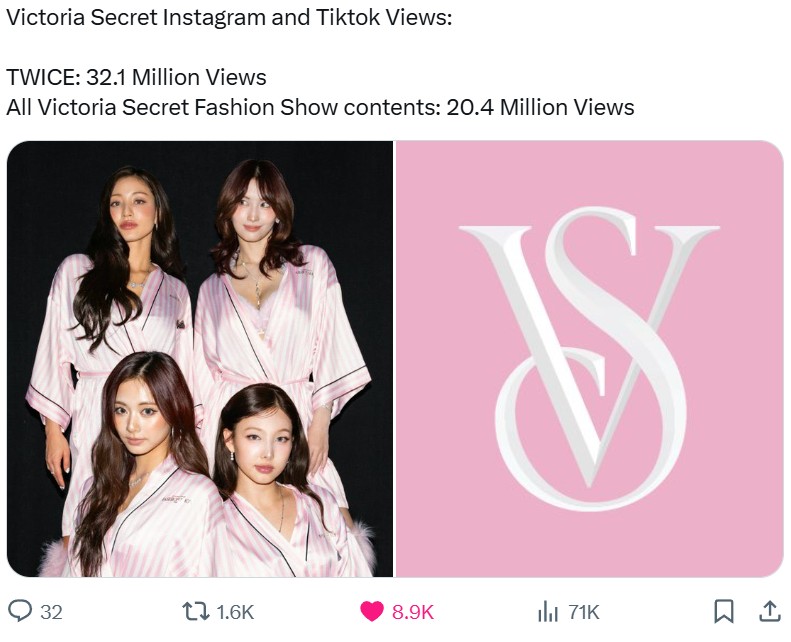The height and width of the screenshot is (642, 791).
Task: Click the '32.1 Million' number in the tweet
Action: 143,77
